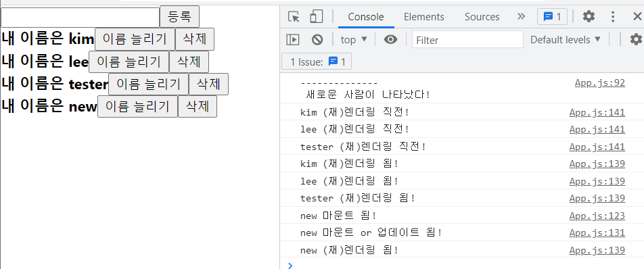644x269 pixels.
Task: Show more DevTools tabs chevron
Action: 521,17
